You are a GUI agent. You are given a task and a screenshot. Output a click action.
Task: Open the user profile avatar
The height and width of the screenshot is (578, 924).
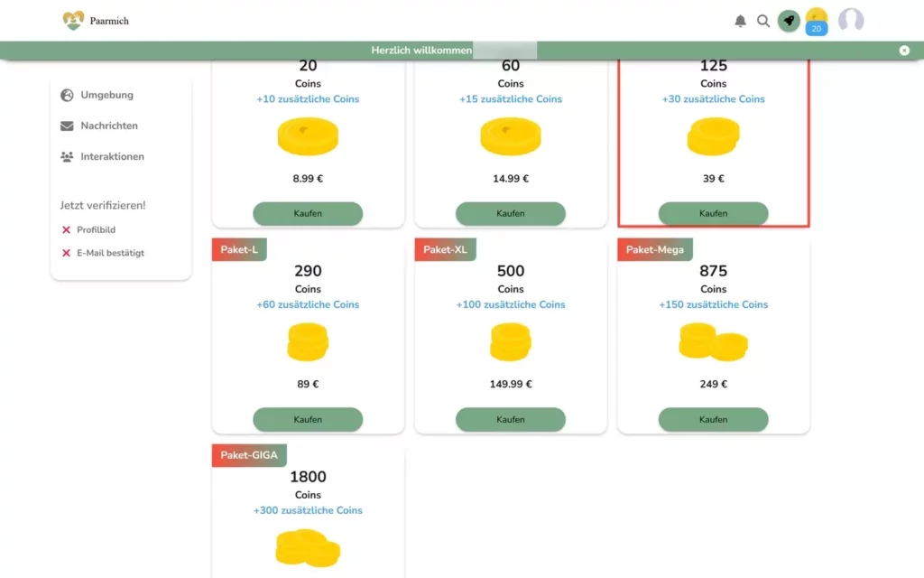[851, 20]
